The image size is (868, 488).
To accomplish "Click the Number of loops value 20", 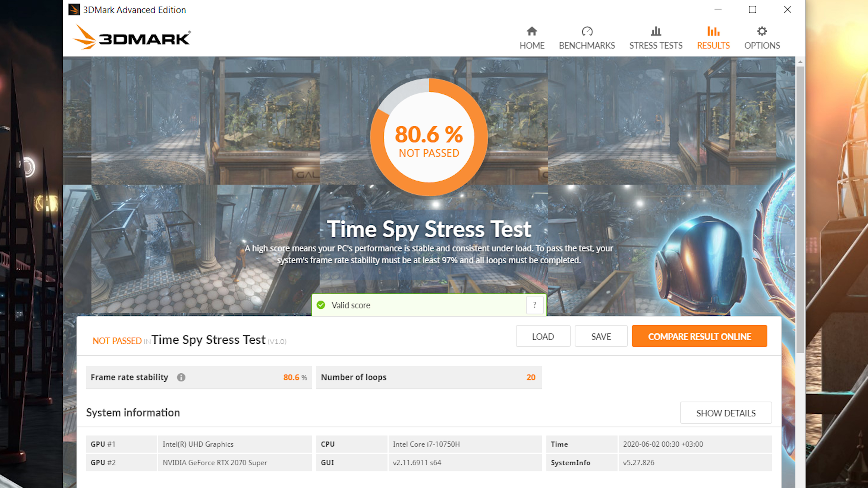I will tap(531, 377).
